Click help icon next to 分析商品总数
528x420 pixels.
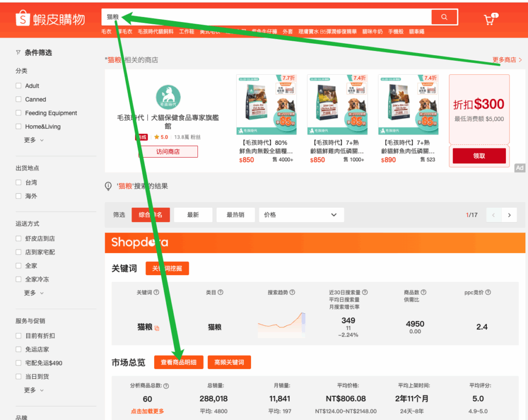pos(166,385)
